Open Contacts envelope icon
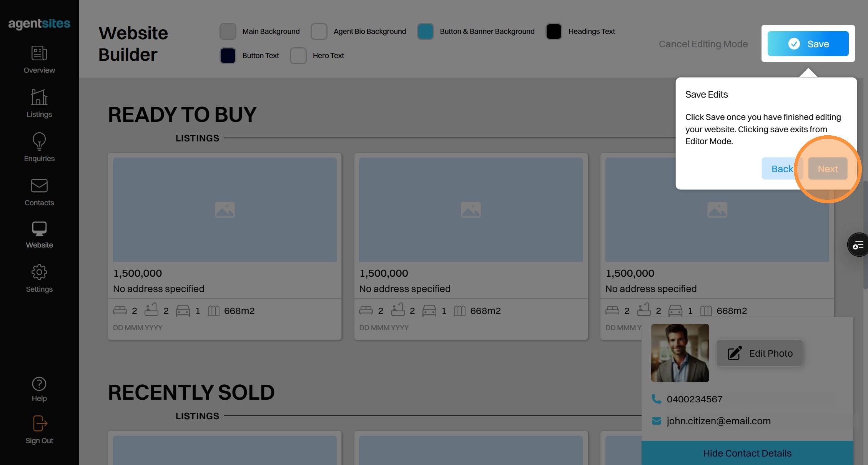This screenshot has height=465, width=868. pos(39,186)
